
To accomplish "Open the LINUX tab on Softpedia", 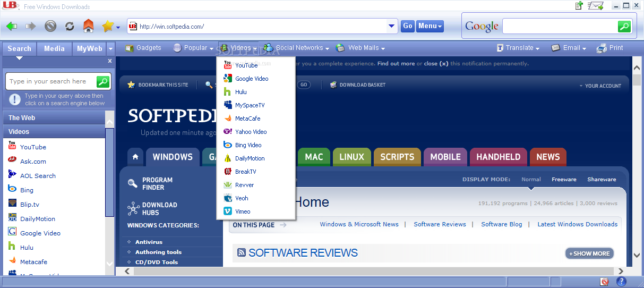I will (x=351, y=157).
